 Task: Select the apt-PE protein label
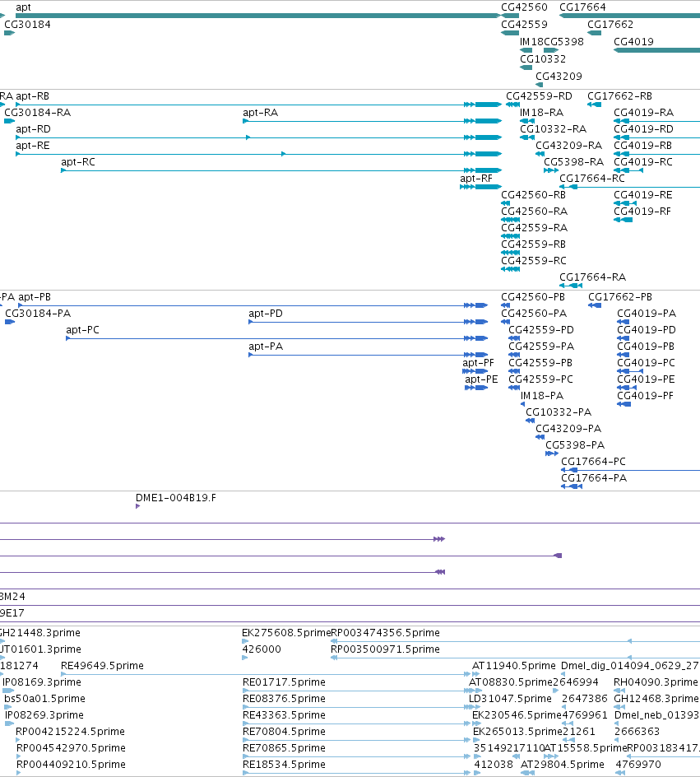tap(481, 379)
